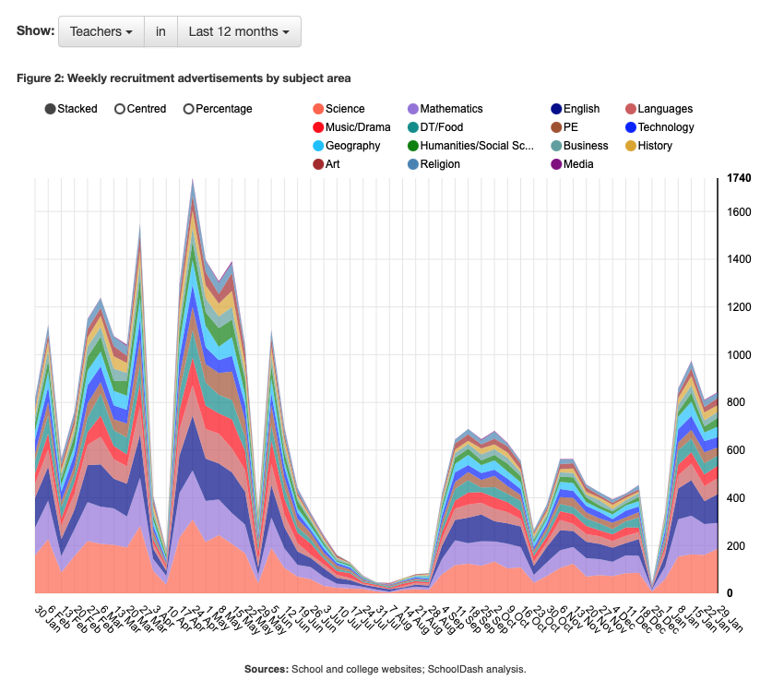The height and width of the screenshot is (692, 784).
Task: Select the Stacked radio option
Action: point(50,109)
